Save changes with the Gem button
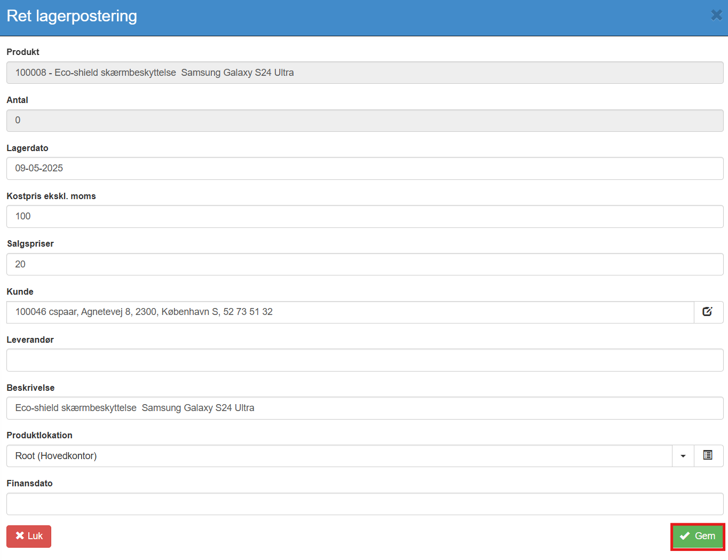 tap(698, 537)
